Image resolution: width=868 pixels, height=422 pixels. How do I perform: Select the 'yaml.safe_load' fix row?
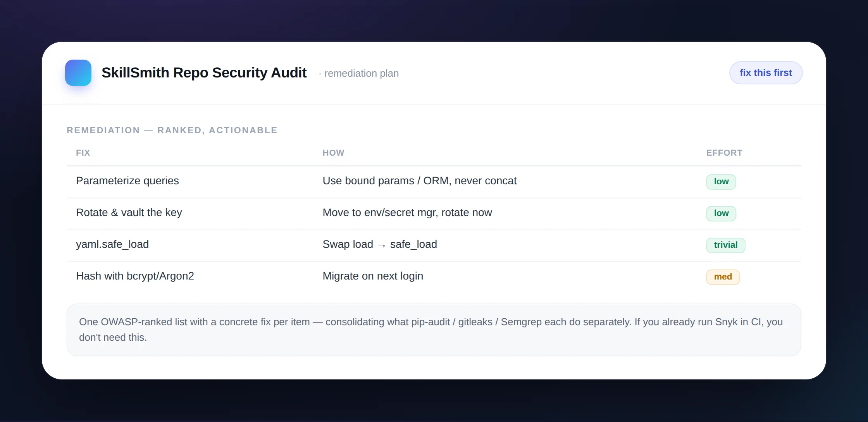click(434, 245)
